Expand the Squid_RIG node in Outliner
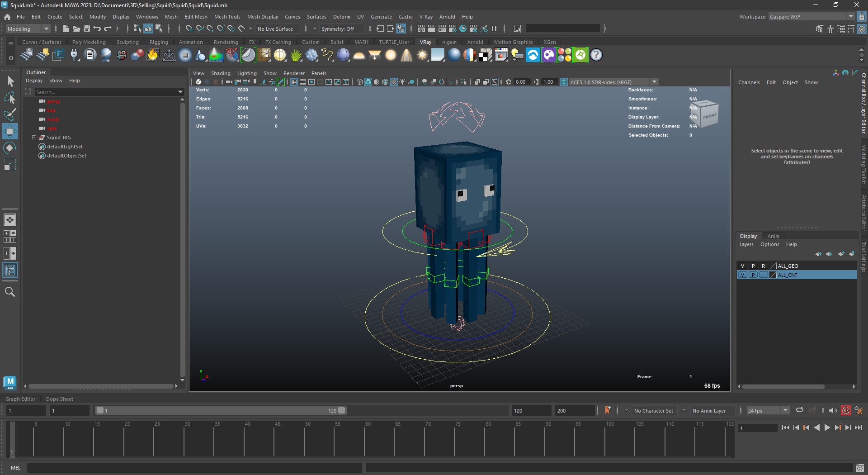The width and height of the screenshot is (868, 475). coord(34,138)
